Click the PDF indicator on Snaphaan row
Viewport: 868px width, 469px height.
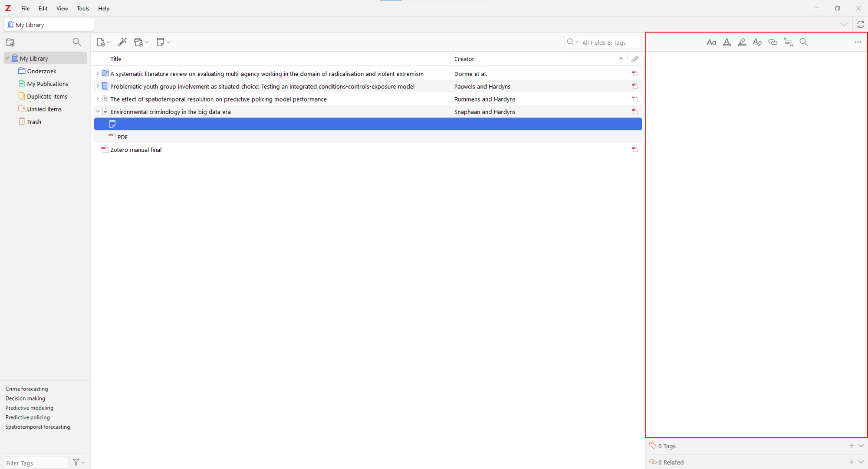click(x=635, y=111)
